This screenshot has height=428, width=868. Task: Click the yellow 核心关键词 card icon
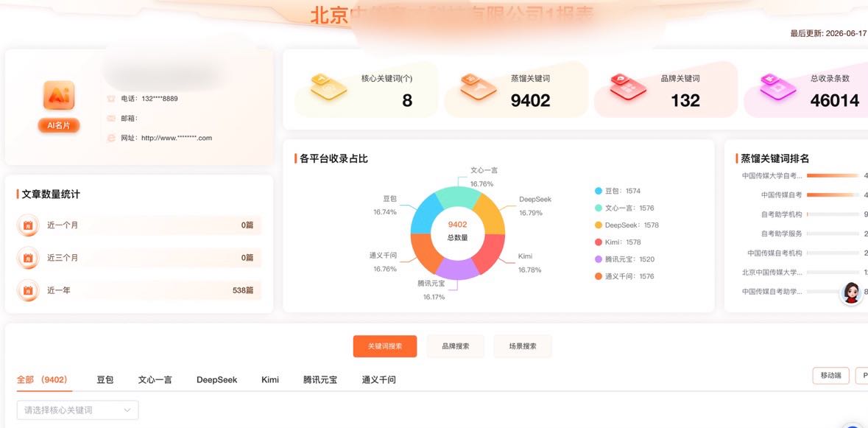328,87
